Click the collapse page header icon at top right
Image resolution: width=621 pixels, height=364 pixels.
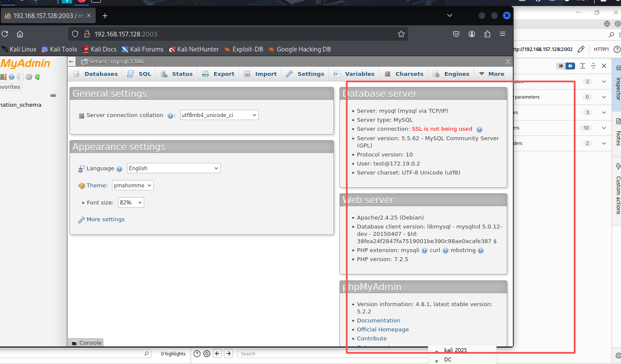tap(508, 62)
